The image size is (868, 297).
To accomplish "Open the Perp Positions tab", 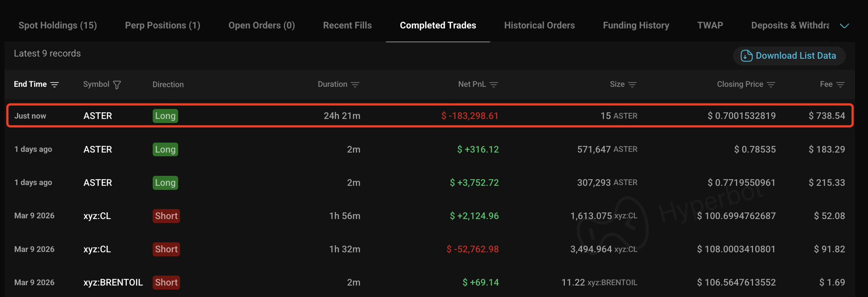I will pos(162,25).
